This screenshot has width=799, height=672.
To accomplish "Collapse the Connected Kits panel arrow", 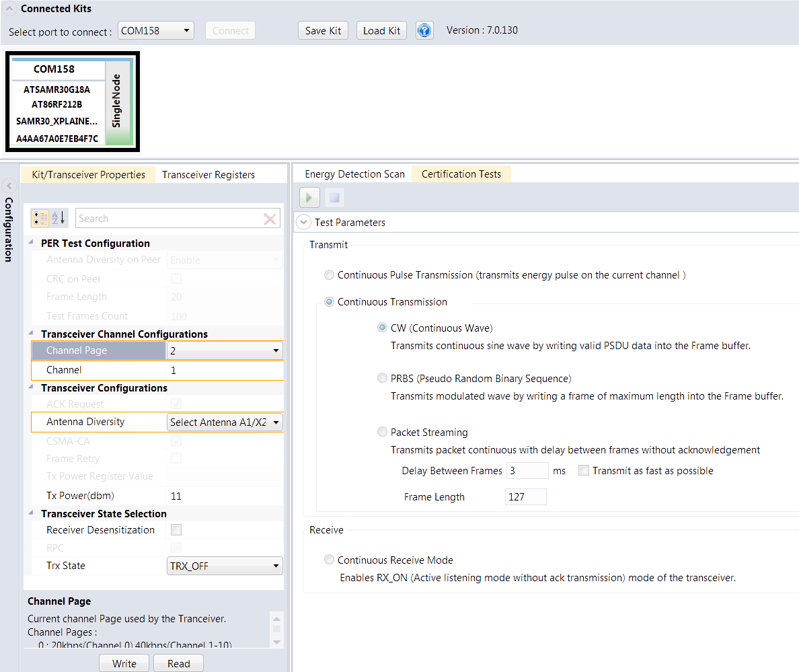I will (x=9, y=9).
